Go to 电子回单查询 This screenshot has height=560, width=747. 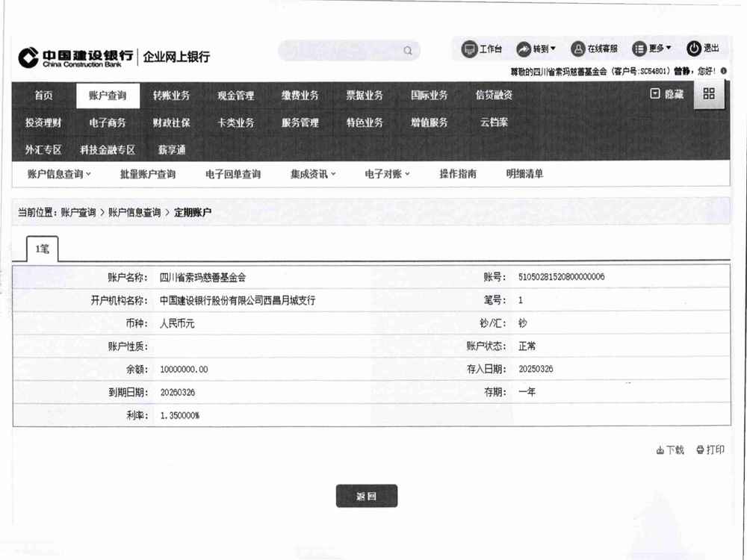click(x=233, y=174)
